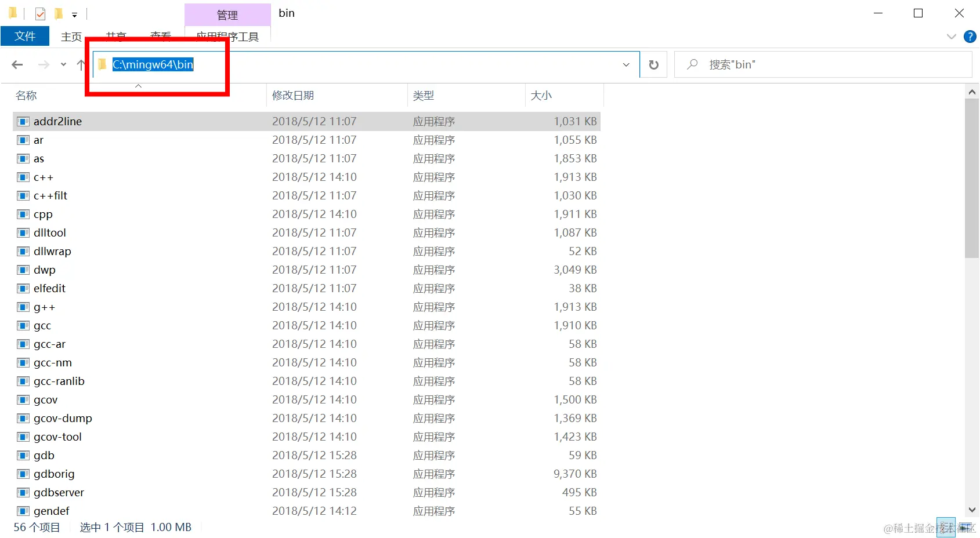Switch to large thumbnail view in the status bar
This screenshot has width=980, height=538.
pos(964,528)
